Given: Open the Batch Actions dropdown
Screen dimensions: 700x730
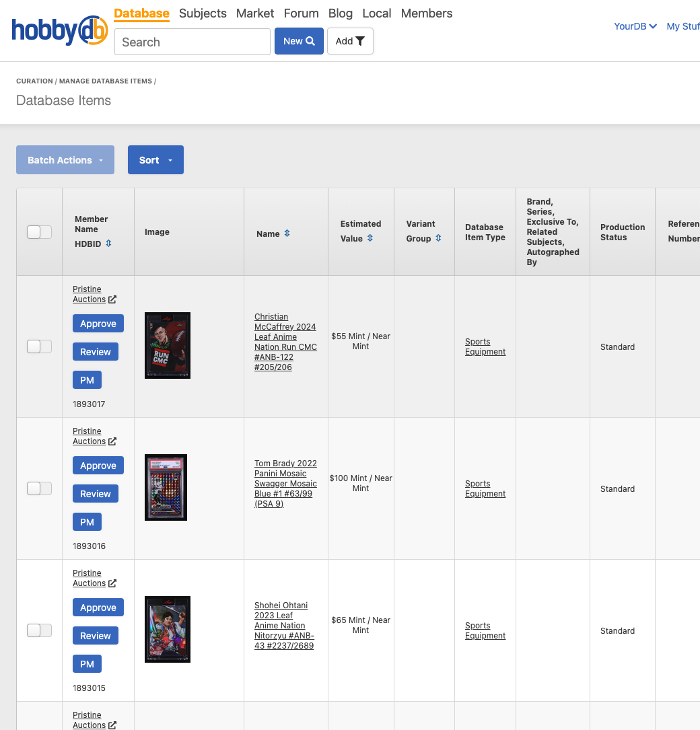Looking at the screenshot, I should point(65,160).
